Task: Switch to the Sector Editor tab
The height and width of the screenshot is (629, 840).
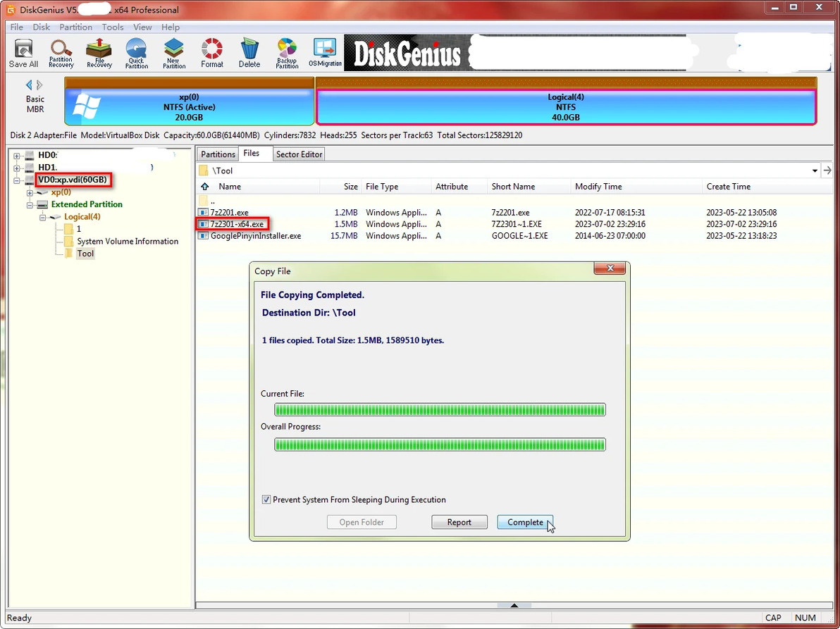Action: [x=299, y=154]
